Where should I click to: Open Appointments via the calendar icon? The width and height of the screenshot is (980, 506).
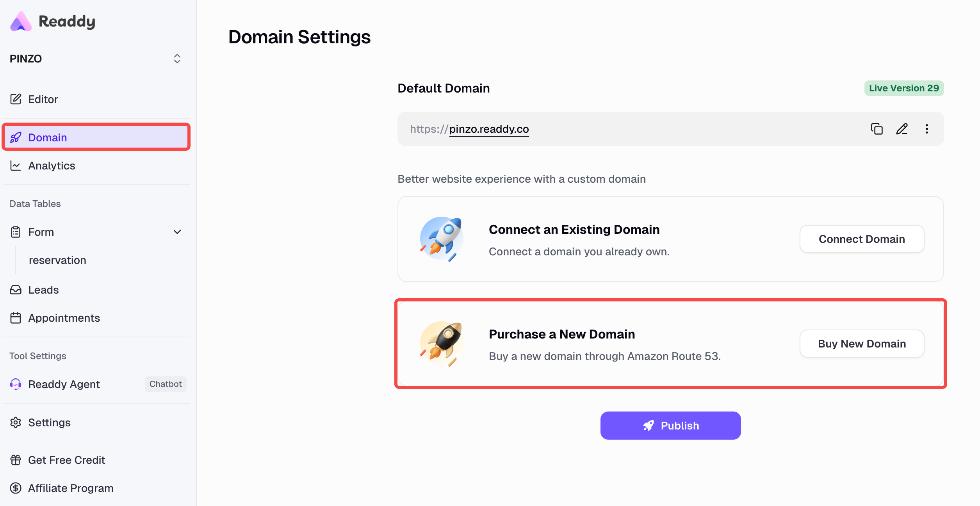click(x=16, y=318)
